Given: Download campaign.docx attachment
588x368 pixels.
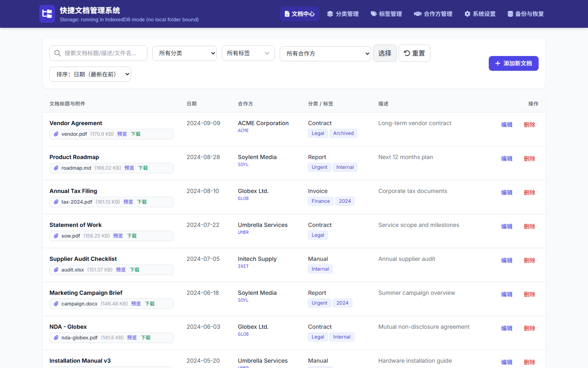Looking at the screenshot, I should 150,304.
